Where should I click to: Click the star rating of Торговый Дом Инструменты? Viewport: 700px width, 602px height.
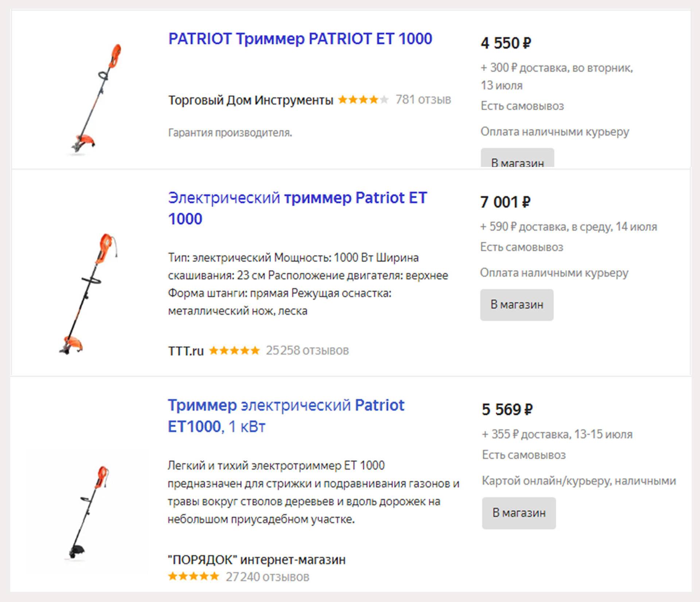[363, 99]
